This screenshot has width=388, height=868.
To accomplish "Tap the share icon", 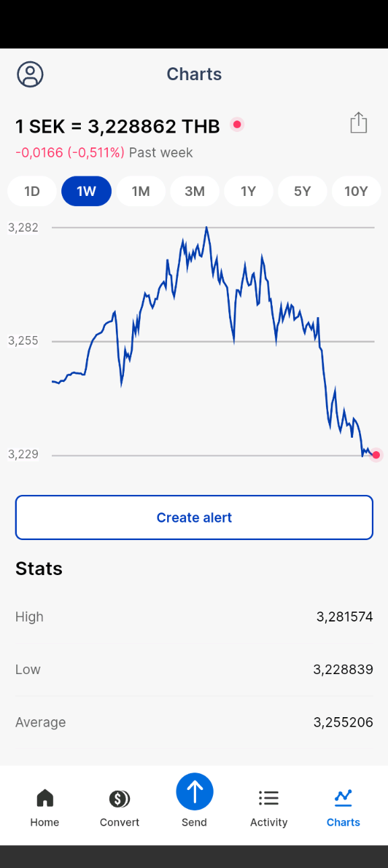I will [x=358, y=123].
